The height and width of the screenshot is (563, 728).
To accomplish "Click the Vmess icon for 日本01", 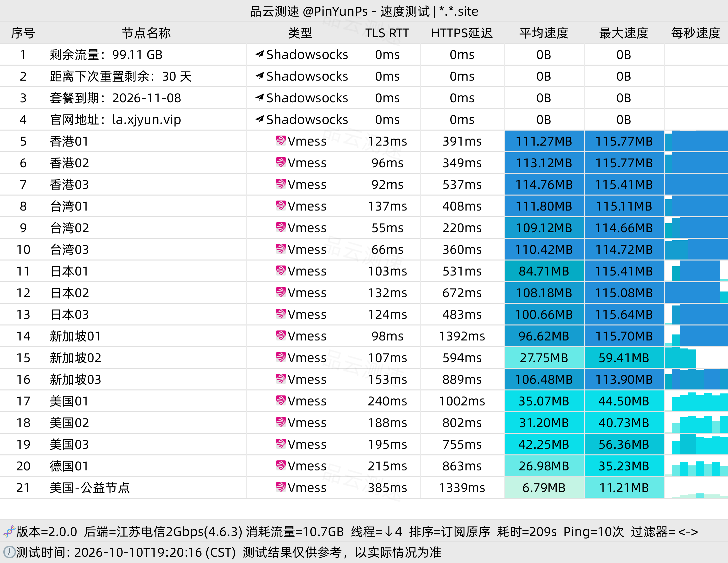I will coord(281,271).
